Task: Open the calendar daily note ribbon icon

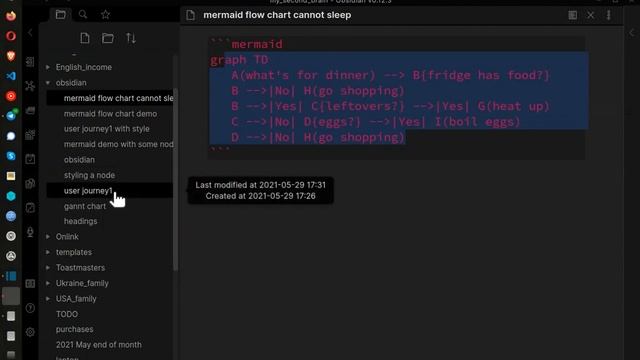Action: point(30,159)
